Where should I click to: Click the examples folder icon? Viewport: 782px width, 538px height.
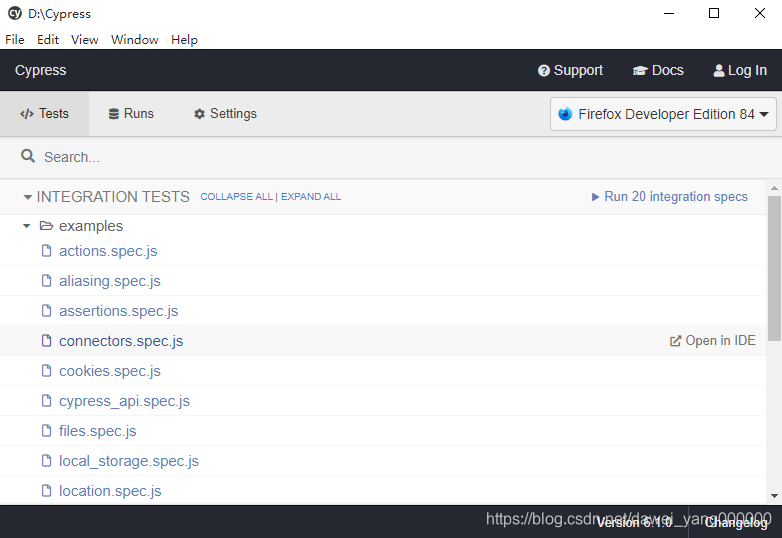pyautogui.click(x=46, y=226)
